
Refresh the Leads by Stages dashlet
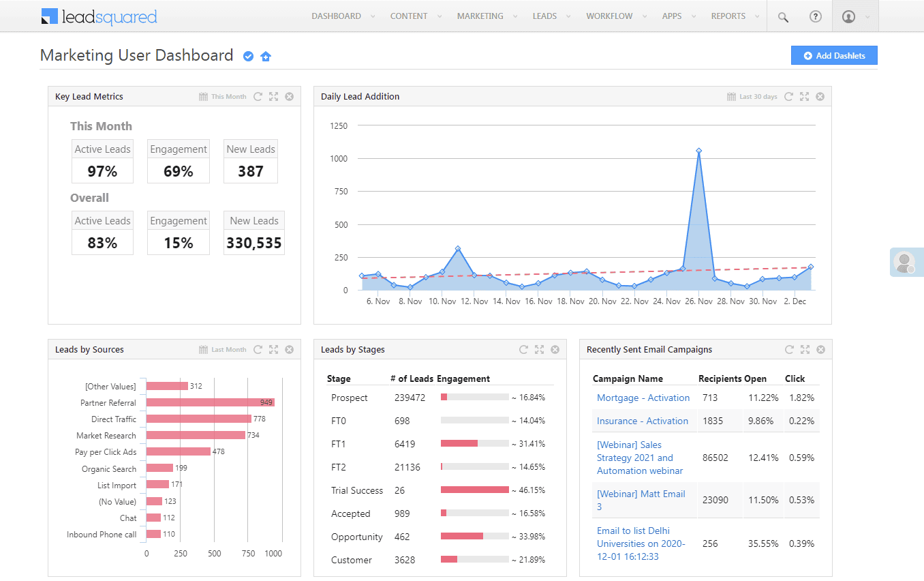coord(523,350)
